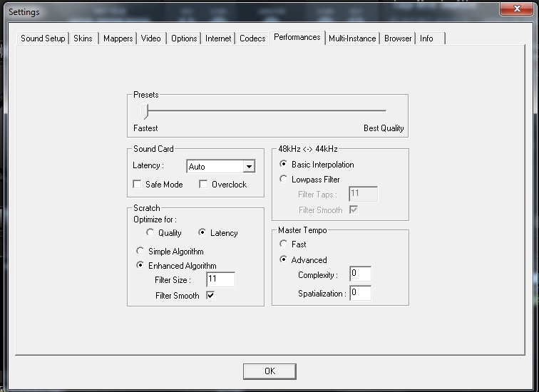Open the Sound Setup tab
The image size is (539, 392).
coord(43,38)
